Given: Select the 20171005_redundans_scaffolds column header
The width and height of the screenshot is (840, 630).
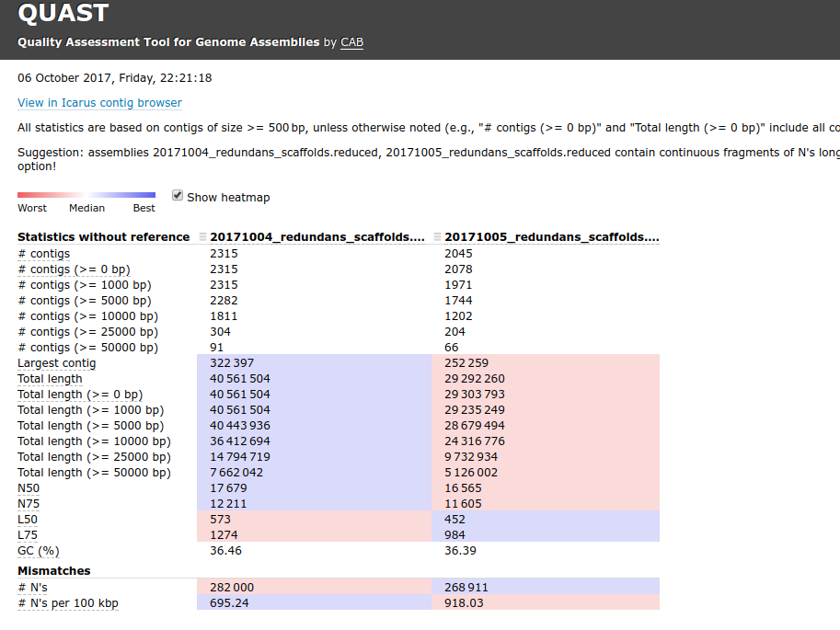Looking at the screenshot, I should click(552, 237).
